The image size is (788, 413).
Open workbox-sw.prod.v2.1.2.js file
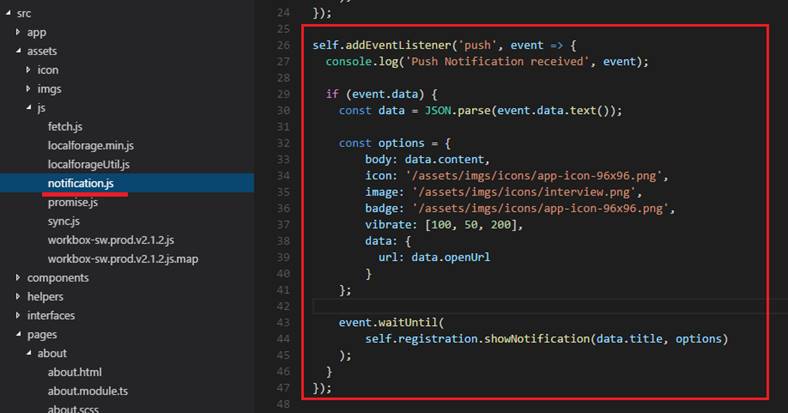tap(111, 240)
